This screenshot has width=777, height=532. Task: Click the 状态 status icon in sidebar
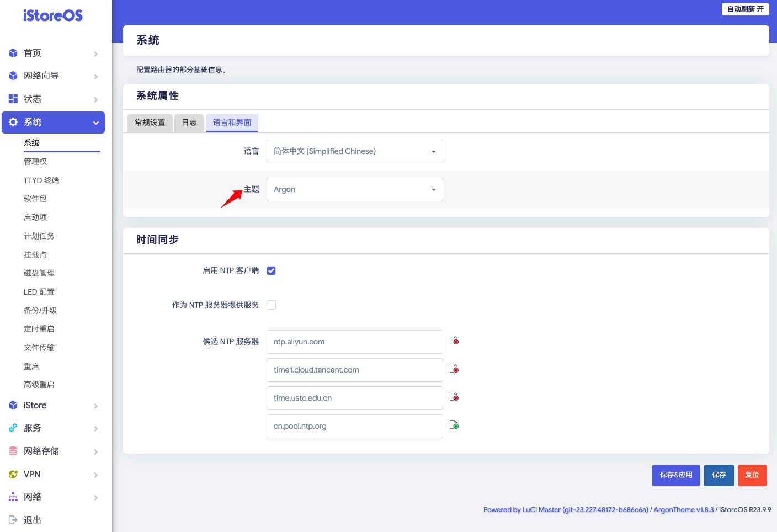(x=13, y=99)
